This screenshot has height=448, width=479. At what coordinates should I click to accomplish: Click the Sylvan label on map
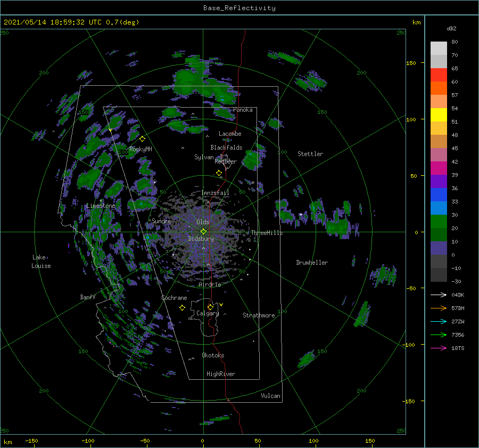(204, 157)
